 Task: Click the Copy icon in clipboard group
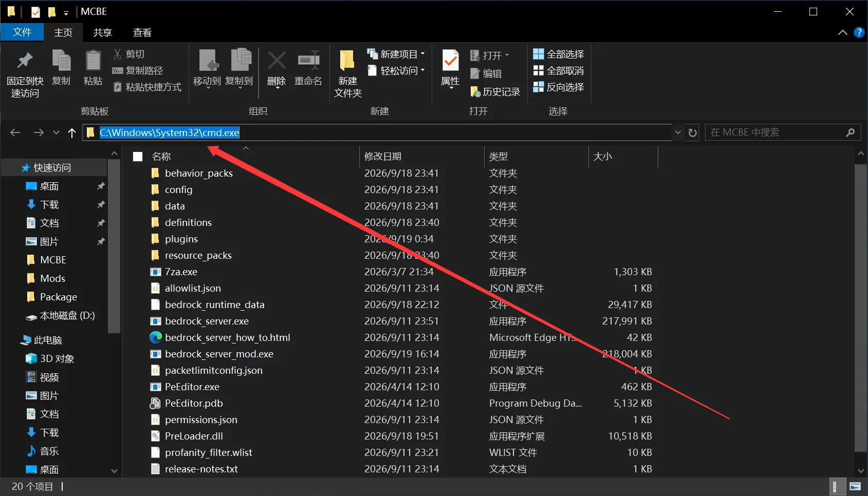tap(61, 61)
